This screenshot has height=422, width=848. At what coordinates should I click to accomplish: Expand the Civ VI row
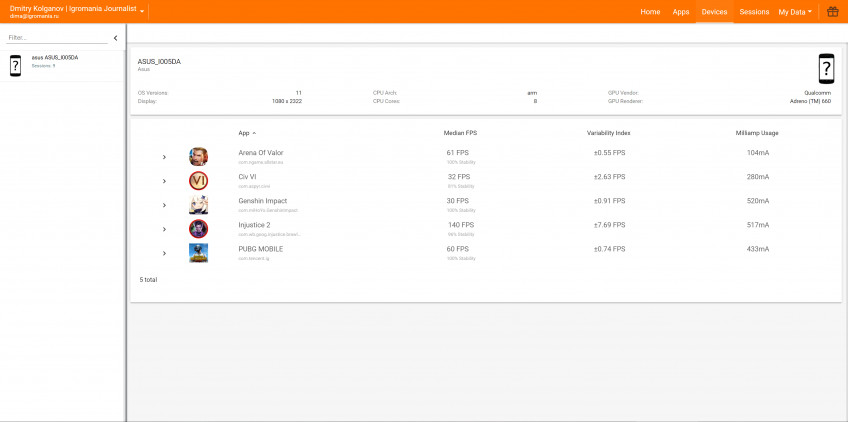click(x=164, y=181)
